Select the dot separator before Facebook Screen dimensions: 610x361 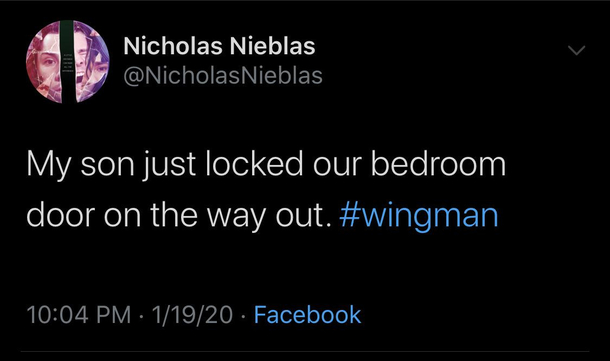pyautogui.click(x=243, y=315)
